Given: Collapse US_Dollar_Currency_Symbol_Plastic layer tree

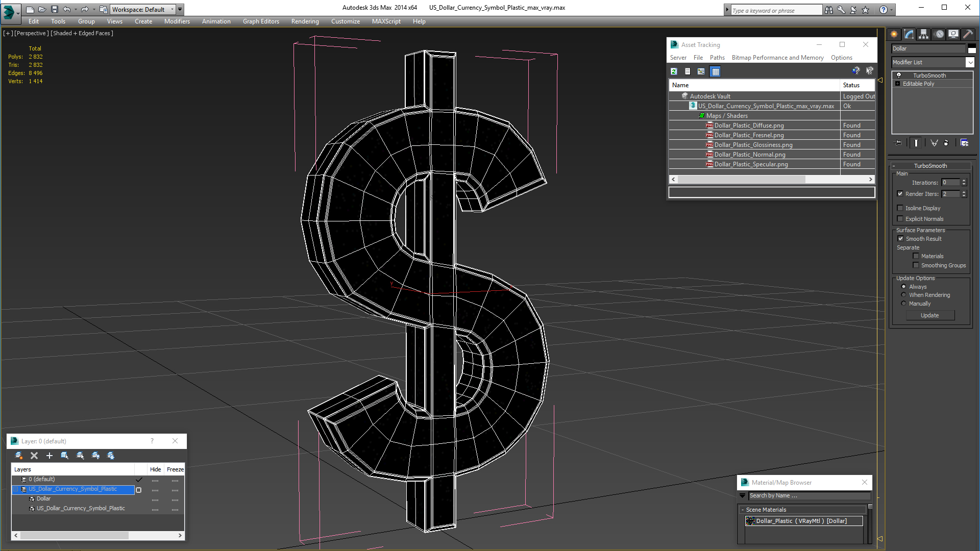Looking at the screenshot, I should point(15,489).
